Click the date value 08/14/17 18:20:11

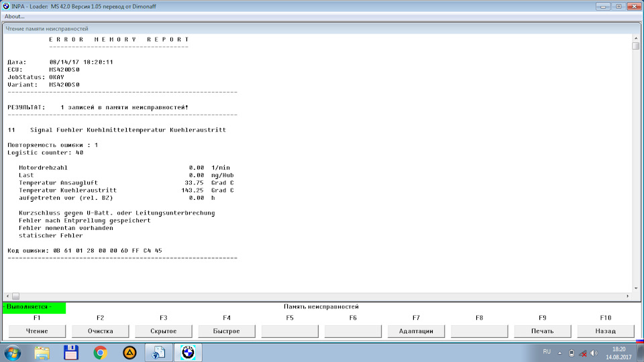point(81,62)
